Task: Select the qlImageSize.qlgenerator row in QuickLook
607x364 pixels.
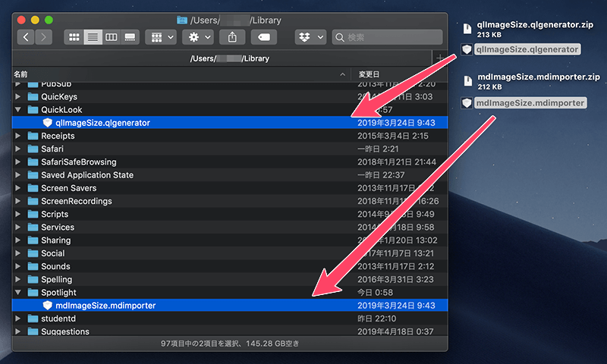Action: click(230, 123)
